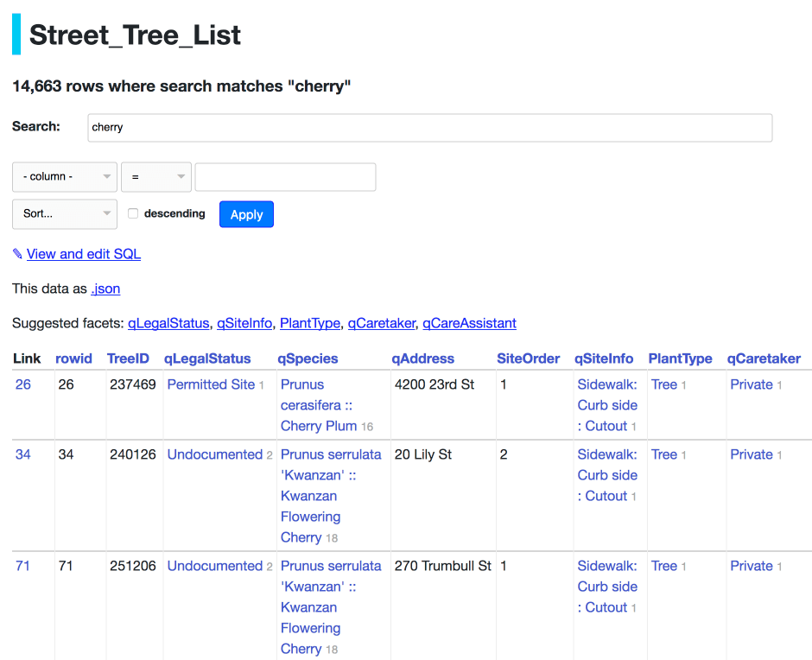
Task: Click the pencil icon beside View and edit SQL
Action: point(17,254)
